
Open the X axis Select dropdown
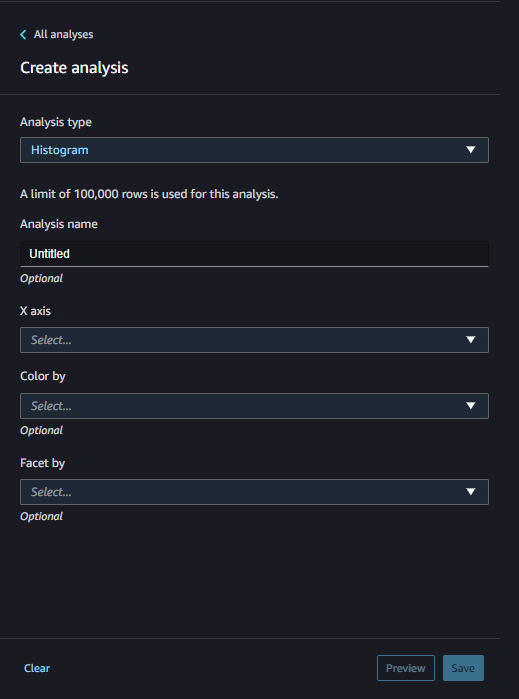254,340
